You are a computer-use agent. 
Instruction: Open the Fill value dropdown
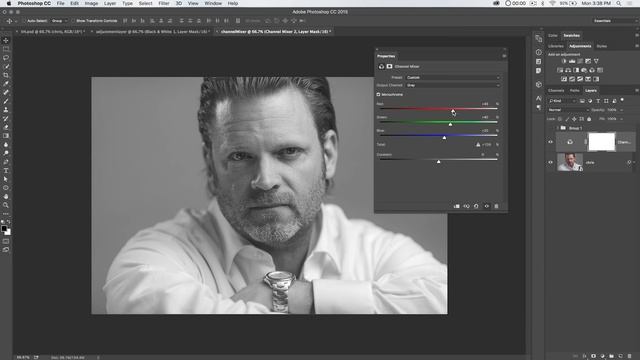[621, 119]
